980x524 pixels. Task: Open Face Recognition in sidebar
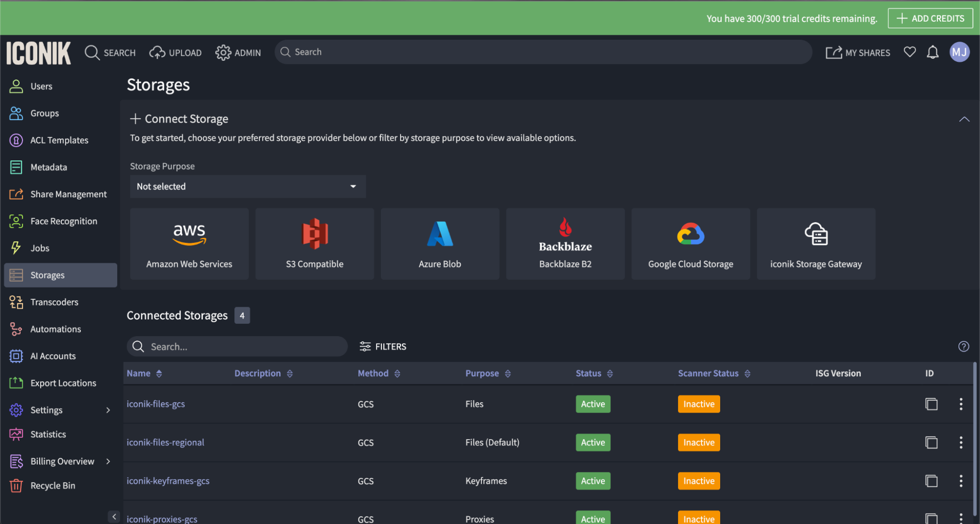61,221
